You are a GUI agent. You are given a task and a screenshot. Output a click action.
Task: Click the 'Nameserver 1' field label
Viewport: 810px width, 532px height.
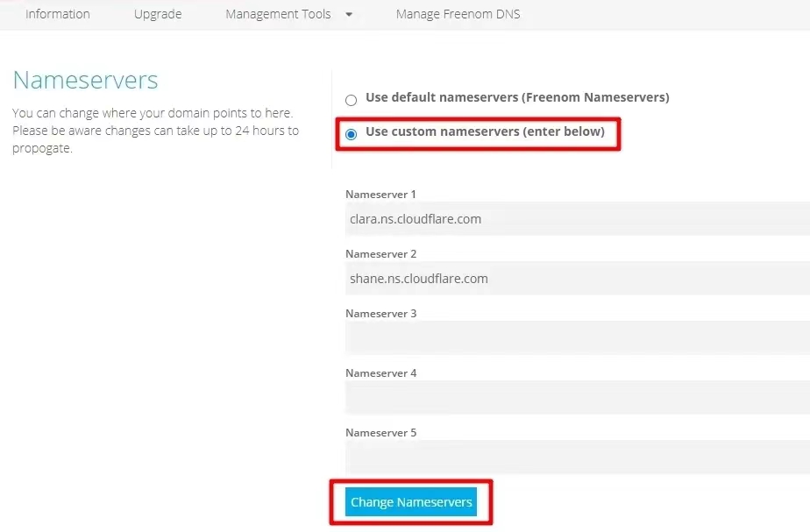pyautogui.click(x=380, y=195)
